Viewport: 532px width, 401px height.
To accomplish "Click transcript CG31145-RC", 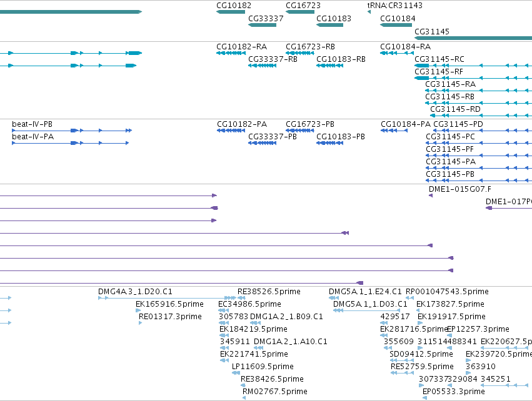I will point(439,59).
